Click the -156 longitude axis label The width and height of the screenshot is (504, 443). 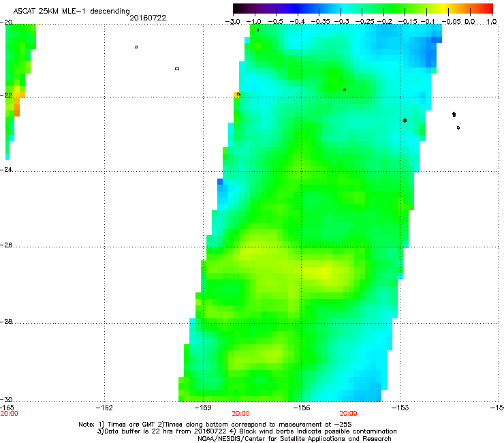coord(302,408)
